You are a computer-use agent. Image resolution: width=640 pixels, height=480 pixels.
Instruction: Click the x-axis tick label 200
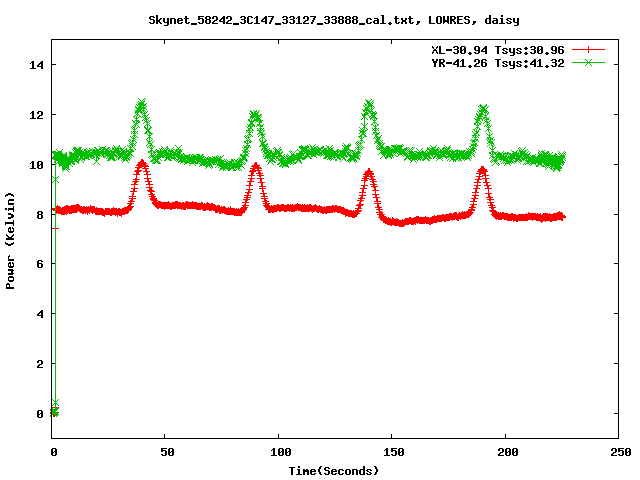[507, 452]
